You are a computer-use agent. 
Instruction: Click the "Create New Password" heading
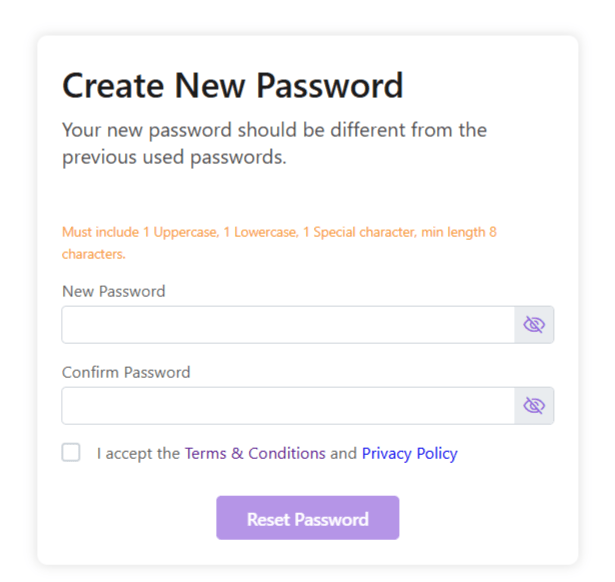click(x=232, y=86)
